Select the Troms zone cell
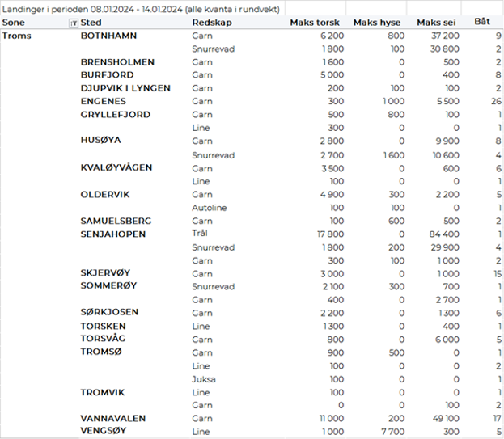This screenshot has height=439, width=504. [x=18, y=36]
